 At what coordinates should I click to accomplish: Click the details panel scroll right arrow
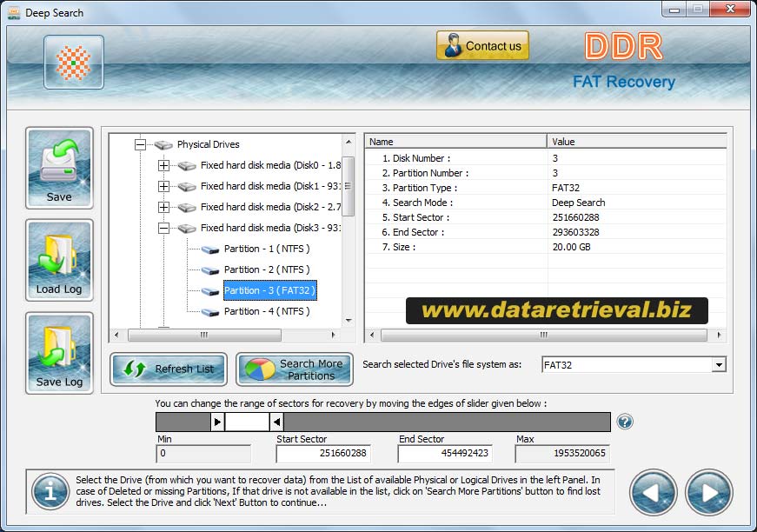(720, 335)
